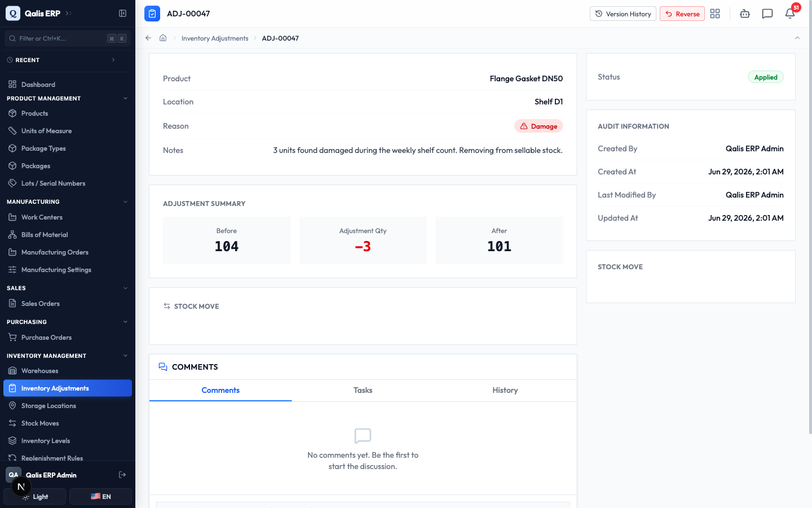Open Stock Moves in sidebar

68,423
